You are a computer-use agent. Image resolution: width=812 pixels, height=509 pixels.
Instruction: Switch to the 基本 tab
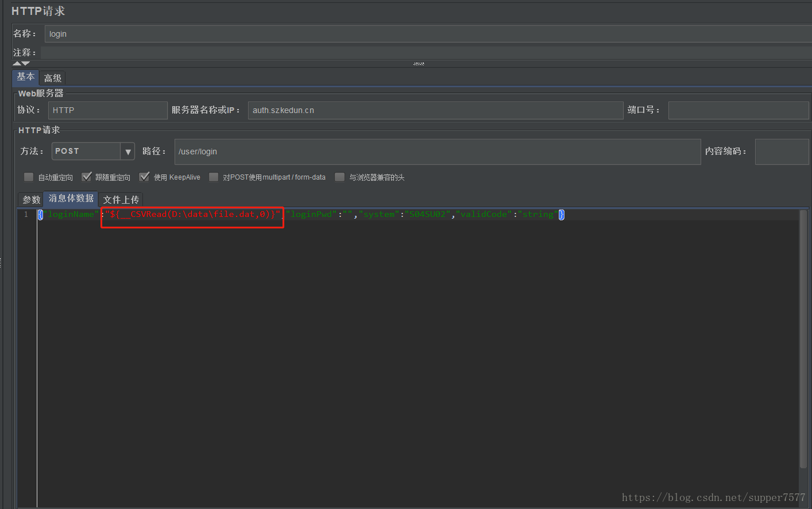[25, 77]
